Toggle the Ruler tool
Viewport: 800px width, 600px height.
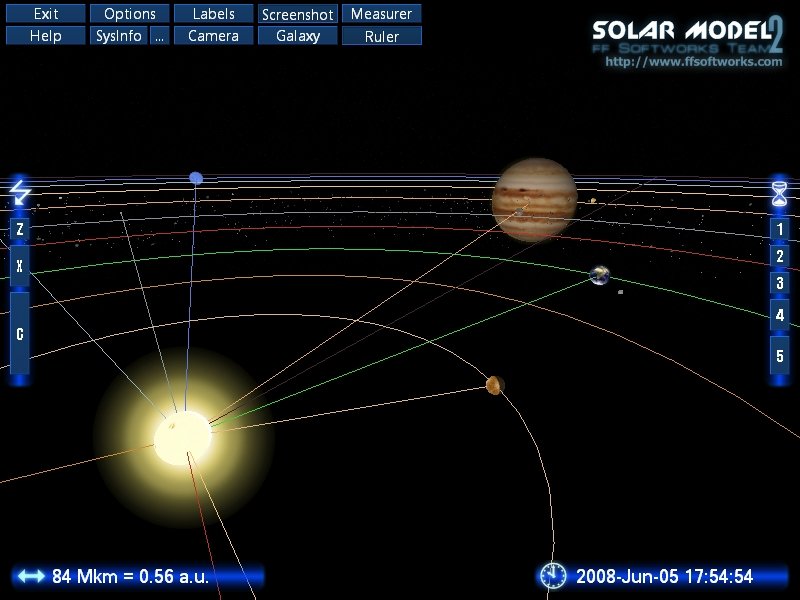(381, 36)
